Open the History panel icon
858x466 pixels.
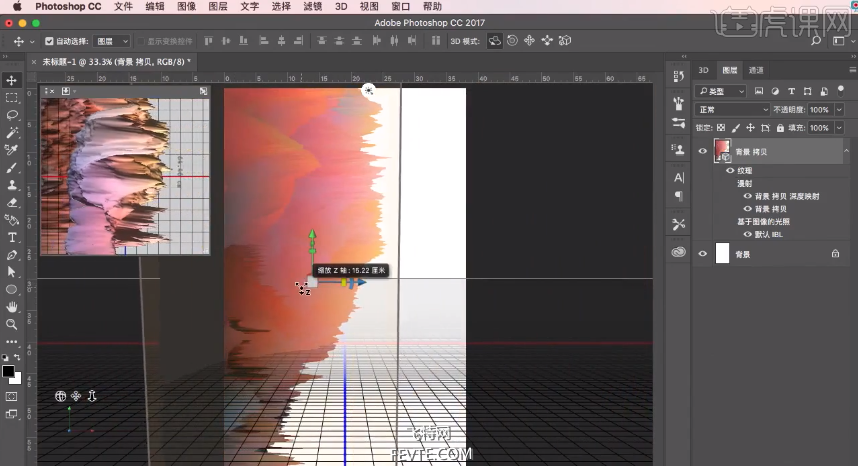[x=679, y=76]
